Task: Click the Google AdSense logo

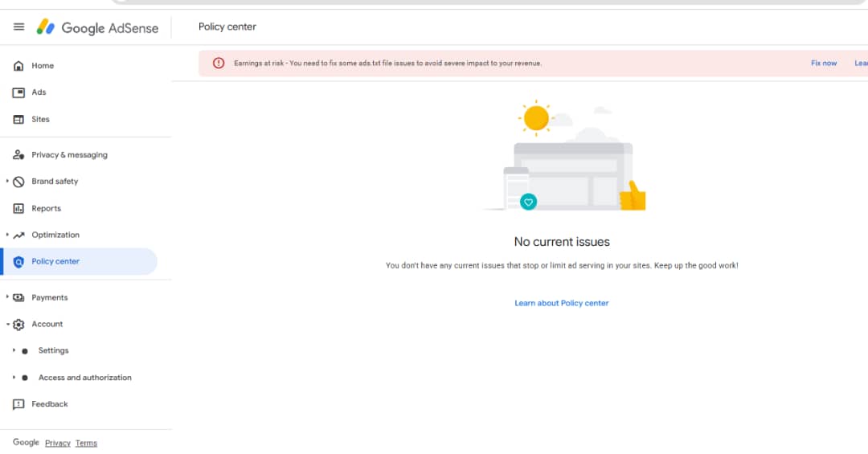Action: pos(97,27)
